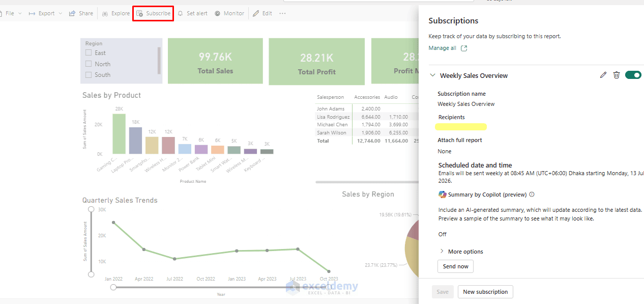This screenshot has width=644, height=304.
Task: Open the Explore option
Action: [115, 13]
